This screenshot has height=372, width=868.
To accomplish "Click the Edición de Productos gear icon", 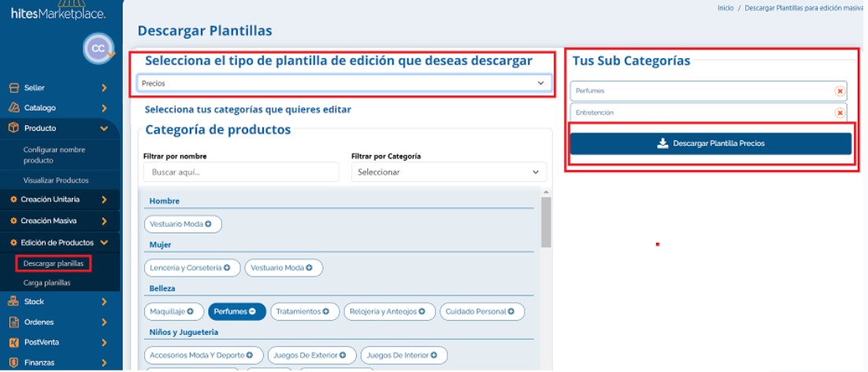I will [14, 243].
